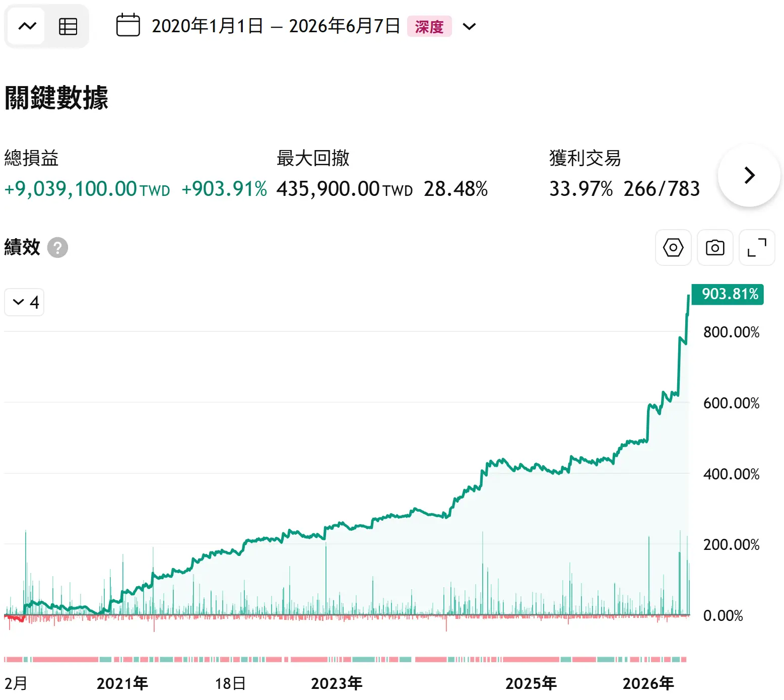The image size is (784, 700).
Task: Switch to the chart view icon
Action: coord(27,26)
